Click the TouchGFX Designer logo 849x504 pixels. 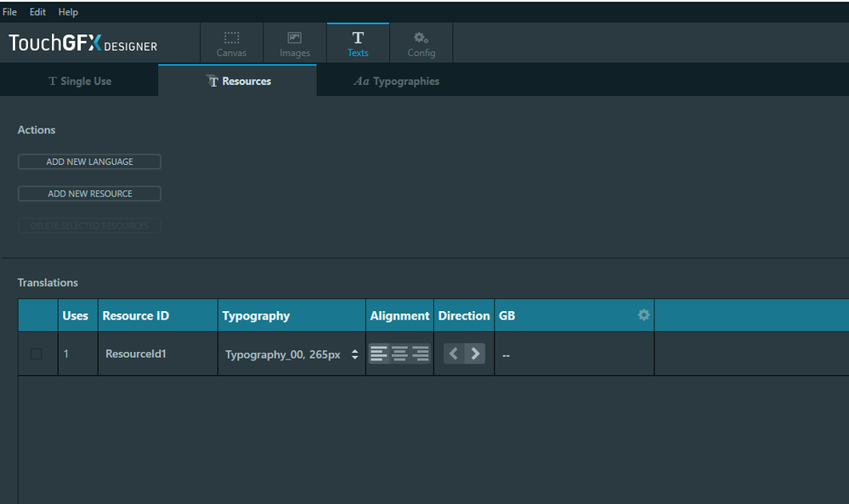click(82, 42)
